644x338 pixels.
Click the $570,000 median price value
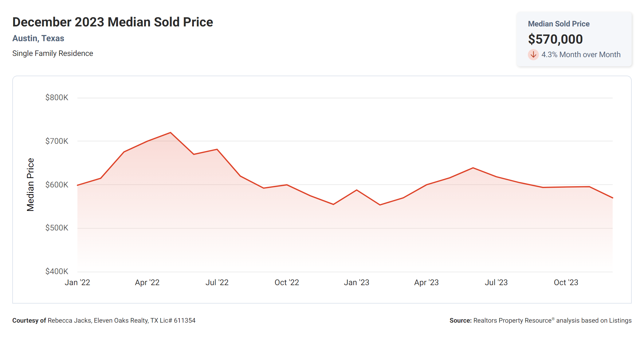point(555,39)
